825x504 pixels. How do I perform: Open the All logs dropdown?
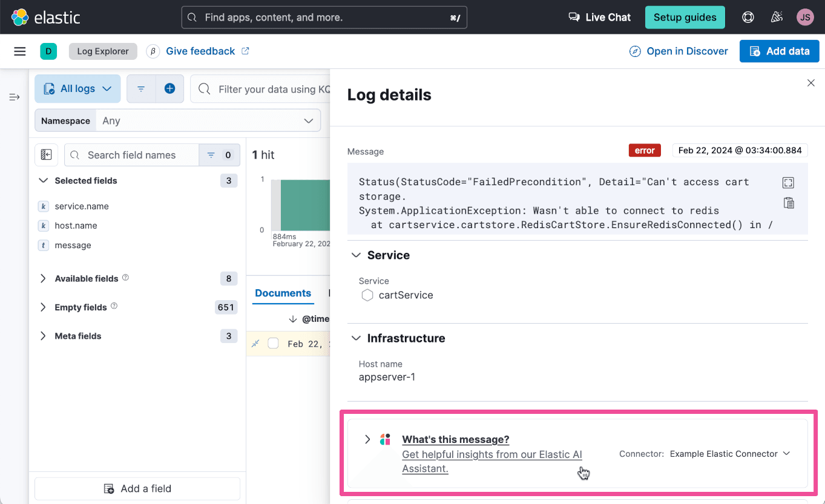pos(77,89)
